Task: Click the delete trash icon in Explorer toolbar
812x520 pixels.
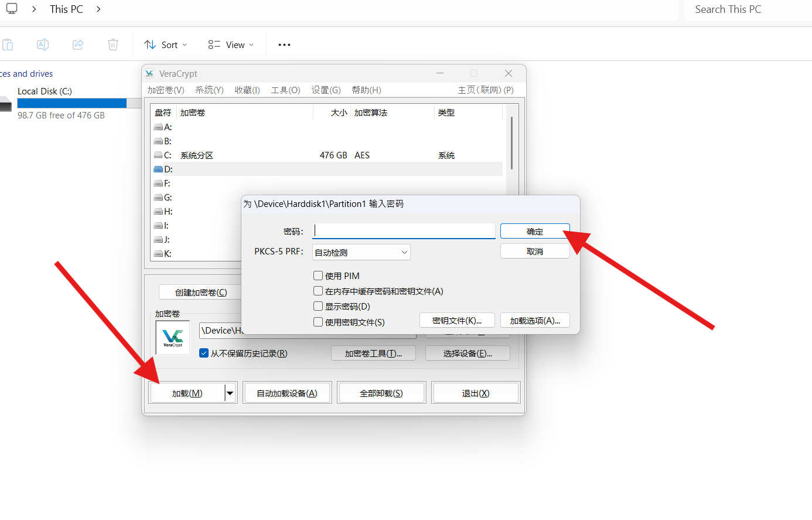Action: coord(113,45)
